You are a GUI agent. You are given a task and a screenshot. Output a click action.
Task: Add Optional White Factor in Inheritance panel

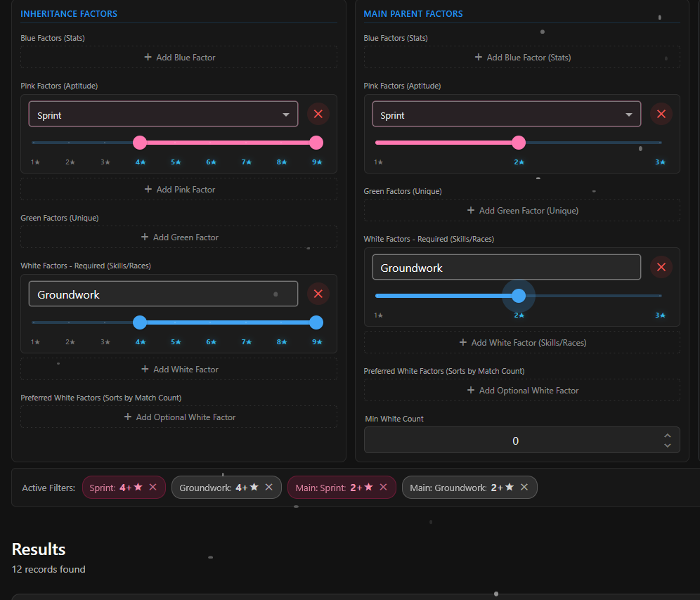[x=179, y=417]
